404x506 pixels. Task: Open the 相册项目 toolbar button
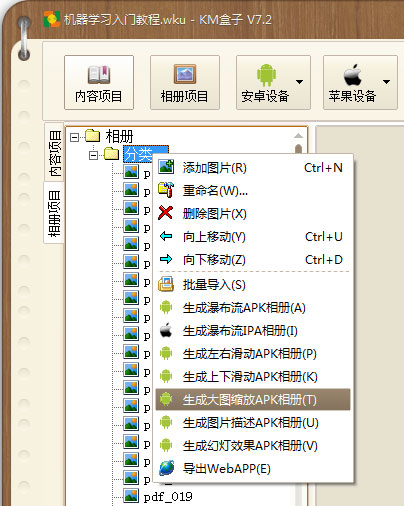click(185, 82)
